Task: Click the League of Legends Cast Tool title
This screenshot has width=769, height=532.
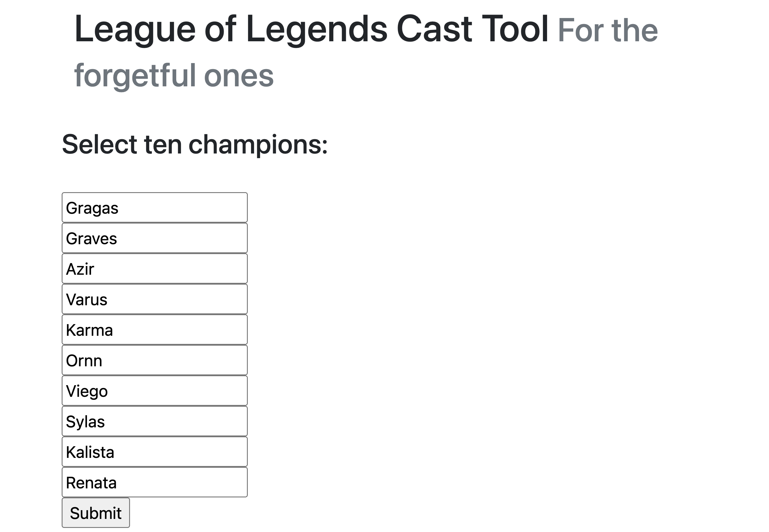Action: pos(311,29)
